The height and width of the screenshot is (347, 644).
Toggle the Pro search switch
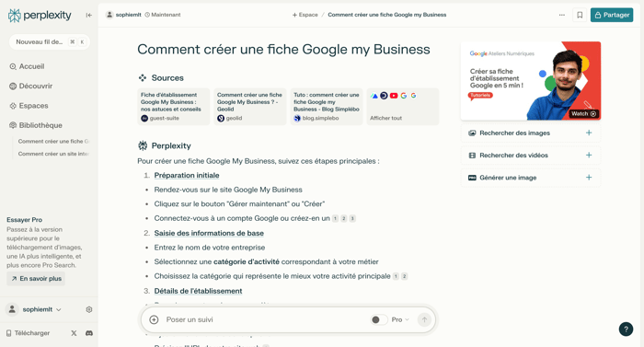379,319
